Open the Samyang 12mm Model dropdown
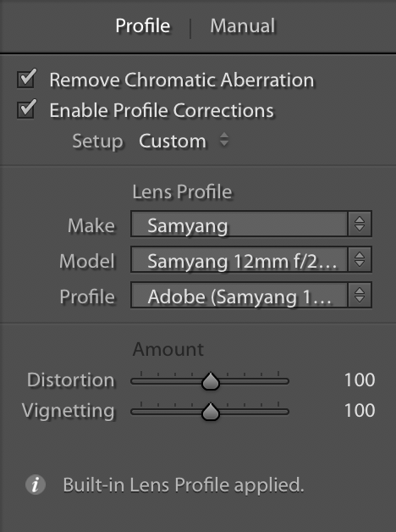This screenshot has height=532, width=396. click(251, 259)
